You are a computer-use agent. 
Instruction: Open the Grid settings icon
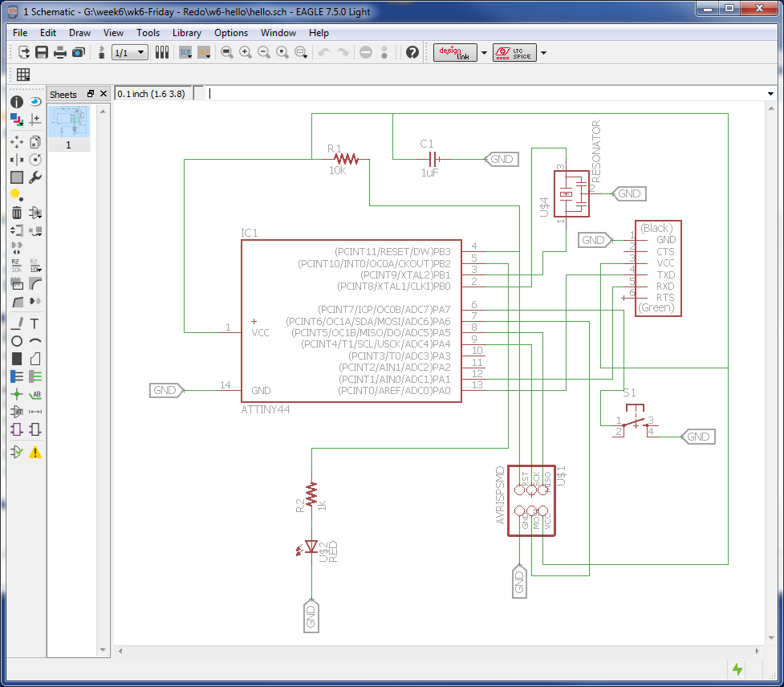23,75
